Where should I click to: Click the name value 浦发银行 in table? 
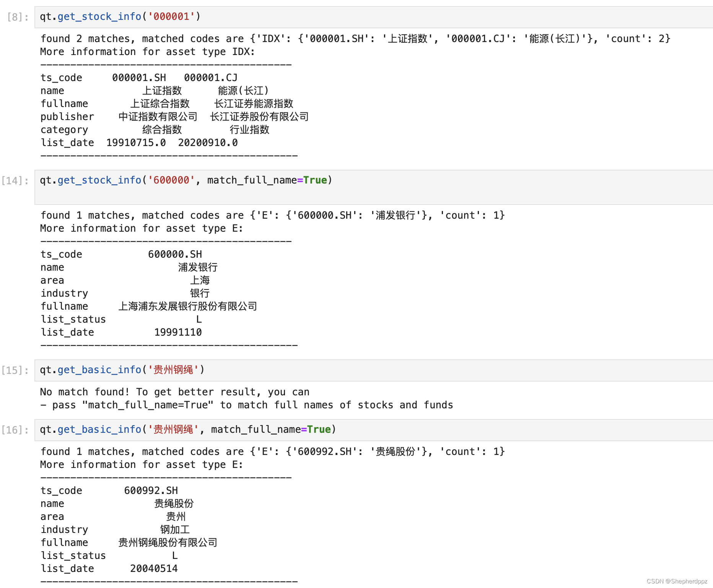(198, 268)
